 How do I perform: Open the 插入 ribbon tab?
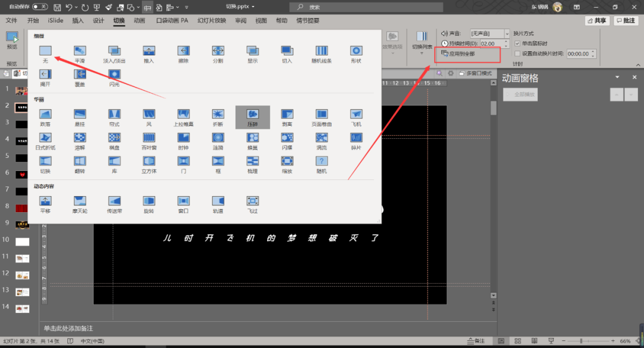point(78,20)
